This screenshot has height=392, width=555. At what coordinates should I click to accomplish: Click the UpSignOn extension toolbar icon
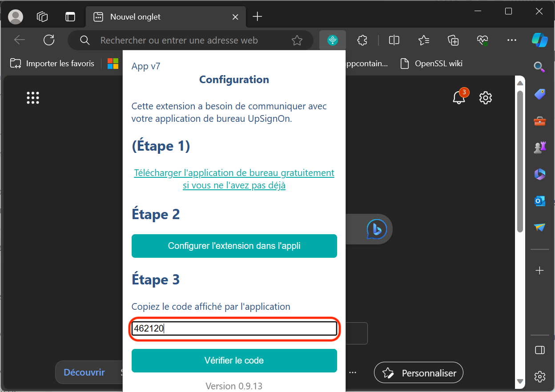[x=332, y=40]
